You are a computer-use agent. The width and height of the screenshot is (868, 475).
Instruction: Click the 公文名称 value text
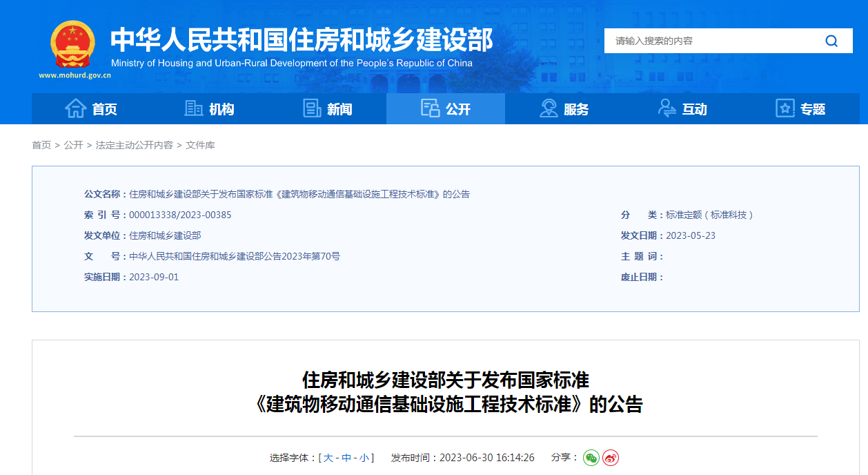pyautogui.click(x=299, y=194)
